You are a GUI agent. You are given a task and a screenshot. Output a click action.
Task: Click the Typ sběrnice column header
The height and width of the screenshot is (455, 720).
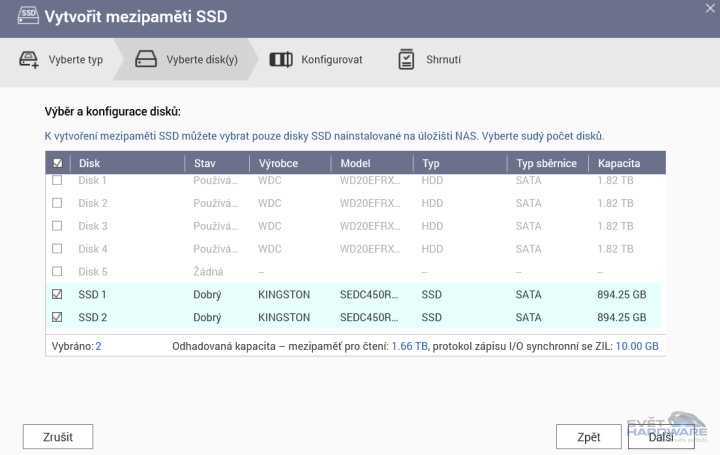(x=546, y=163)
